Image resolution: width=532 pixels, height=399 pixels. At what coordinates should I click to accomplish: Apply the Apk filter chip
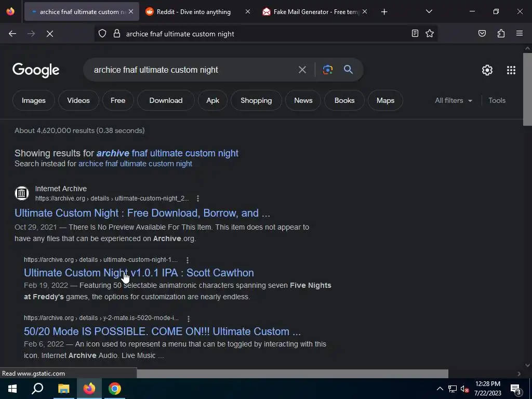tap(212, 100)
